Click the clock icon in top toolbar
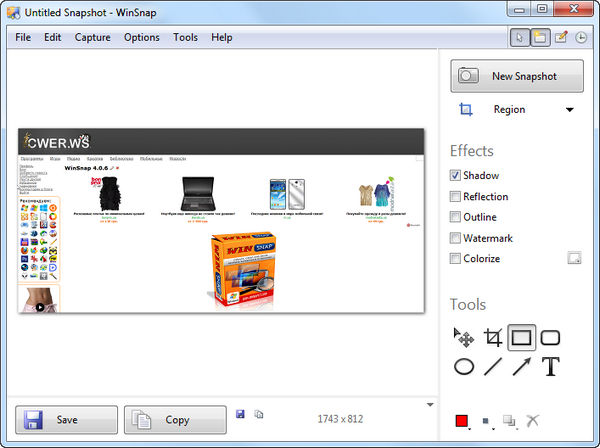Screen dimensions: 600x448 click(x=581, y=37)
